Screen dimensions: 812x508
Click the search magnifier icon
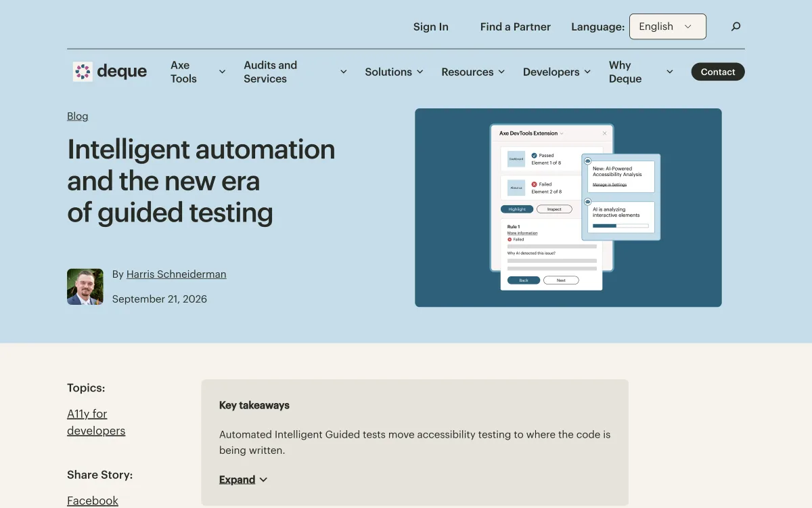pos(736,26)
